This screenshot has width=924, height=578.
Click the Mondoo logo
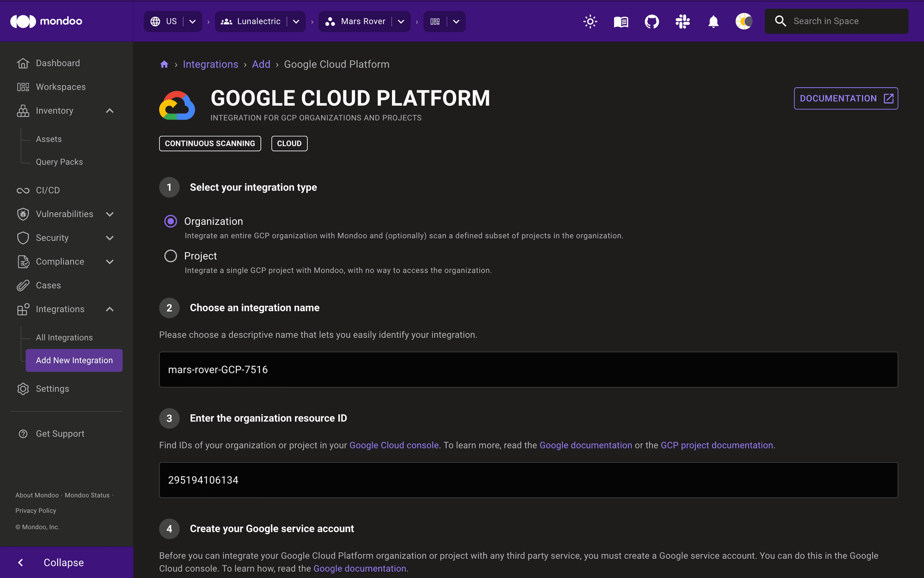[46, 21]
